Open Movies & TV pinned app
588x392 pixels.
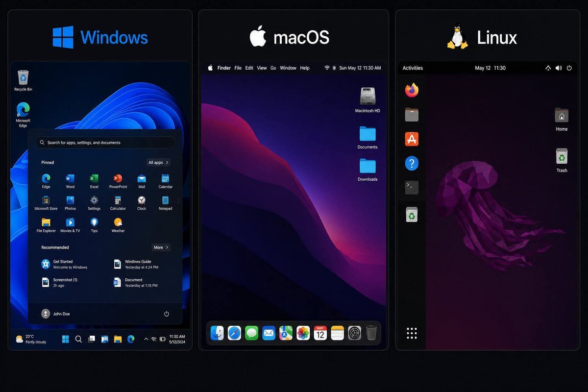click(x=70, y=224)
